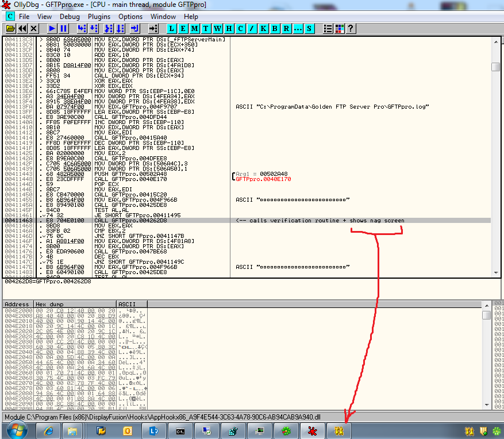Click the Trace over toolbar icon
The image size is (504, 439).
pyautogui.click(x=120, y=29)
